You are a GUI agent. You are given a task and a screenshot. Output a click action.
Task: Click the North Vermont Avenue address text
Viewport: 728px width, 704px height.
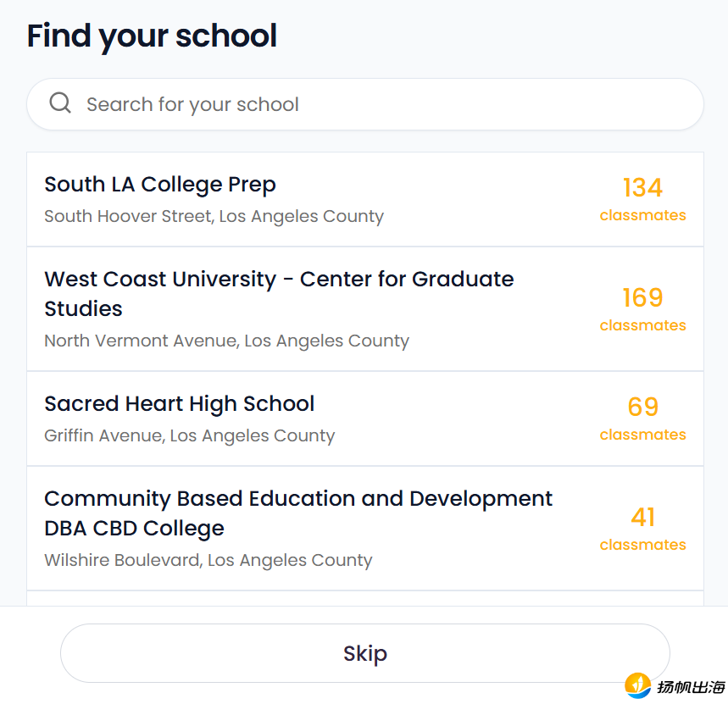[x=226, y=341]
